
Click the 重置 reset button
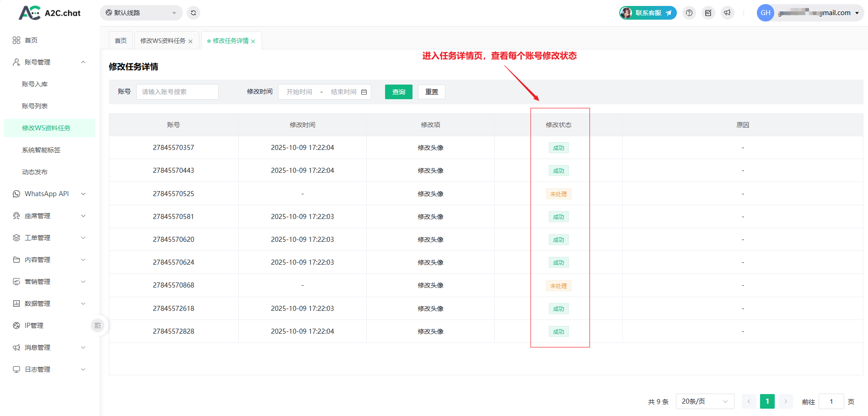click(x=431, y=92)
